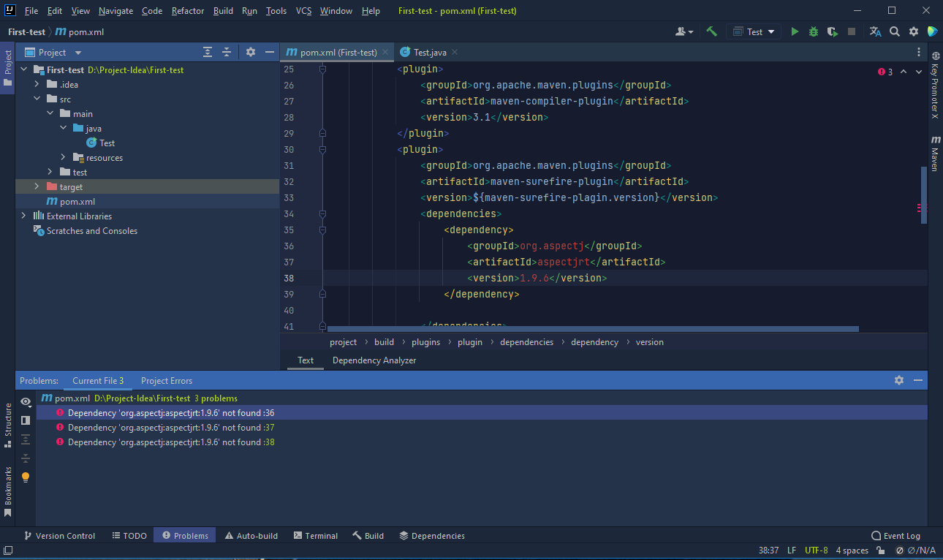Open the VCS menu

303,11
